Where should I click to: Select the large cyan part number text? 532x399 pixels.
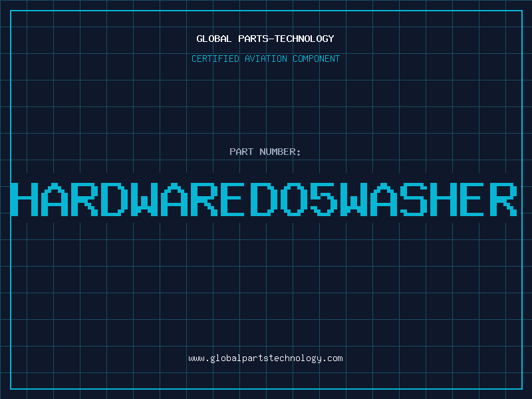point(265,199)
